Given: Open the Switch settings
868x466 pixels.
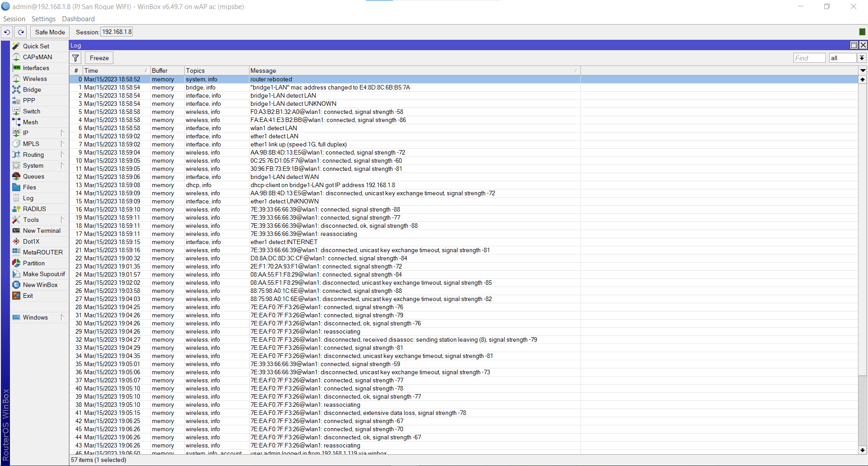Looking at the screenshot, I should pos(32,111).
